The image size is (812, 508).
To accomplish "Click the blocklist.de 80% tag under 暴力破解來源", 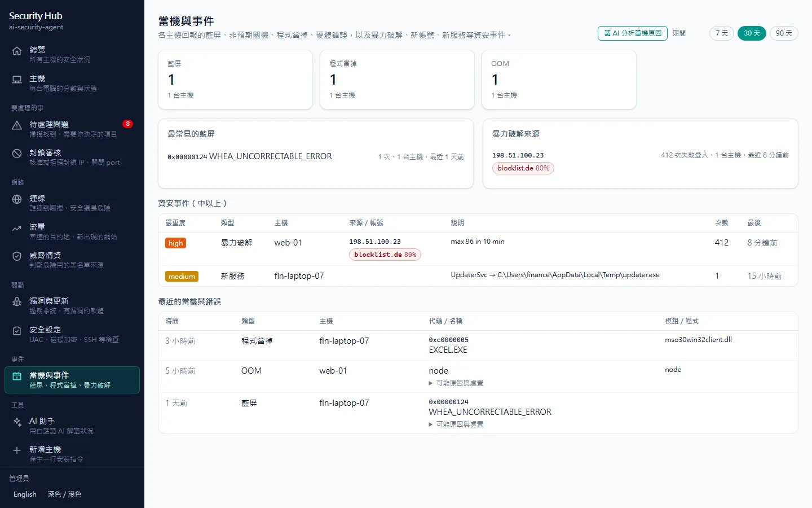I will [x=523, y=168].
